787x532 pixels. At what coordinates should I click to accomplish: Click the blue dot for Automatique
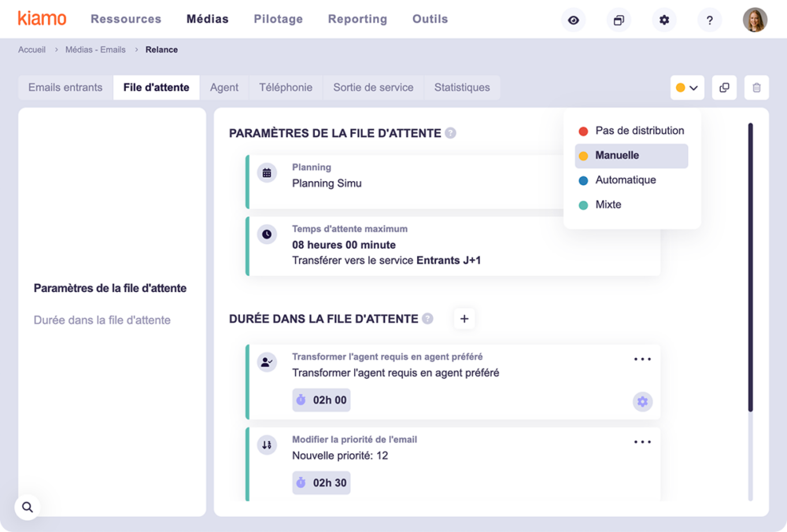[583, 181]
